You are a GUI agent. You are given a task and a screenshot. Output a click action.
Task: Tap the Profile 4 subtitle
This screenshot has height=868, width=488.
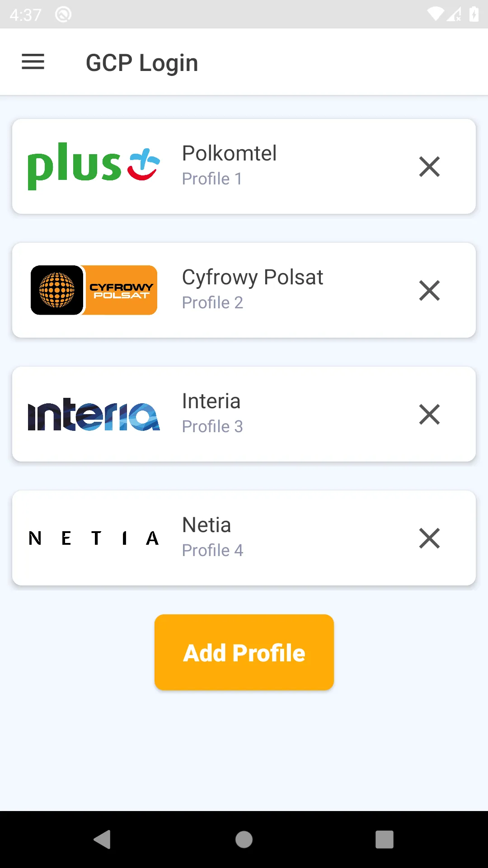tap(212, 551)
